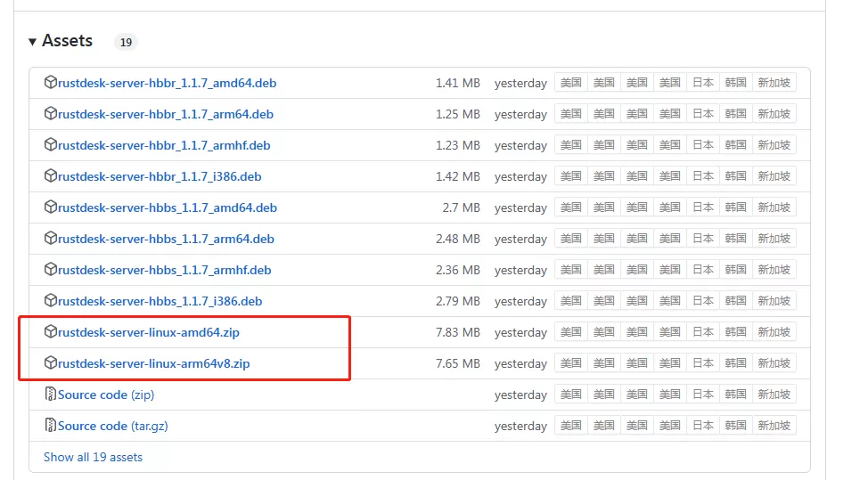Click 新加坡 mirror for Source code (zip)

click(x=774, y=395)
